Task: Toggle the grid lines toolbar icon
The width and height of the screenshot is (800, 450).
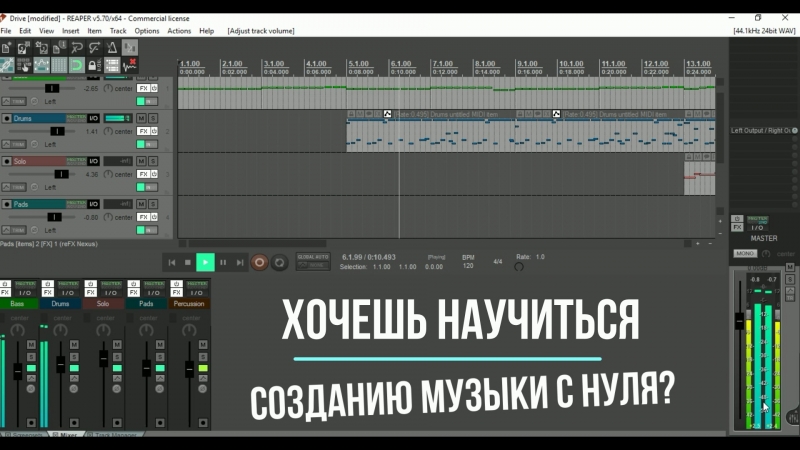Action: (x=59, y=65)
